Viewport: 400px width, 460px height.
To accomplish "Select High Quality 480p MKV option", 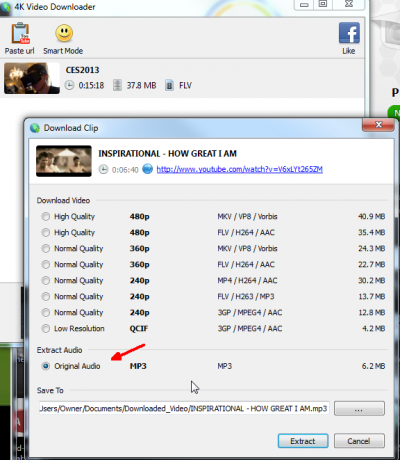I will pyautogui.click(x=46, y=217).
